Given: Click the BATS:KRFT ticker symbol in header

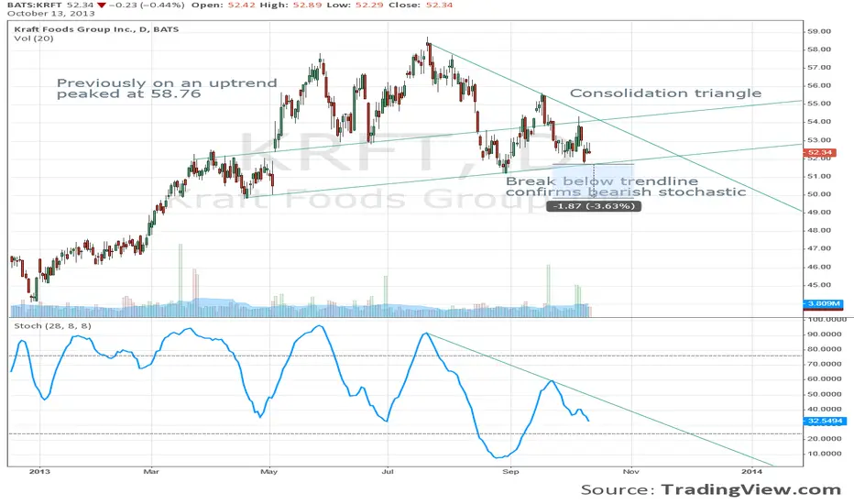Looking at the screenshot, I should (x=34, y=5).
